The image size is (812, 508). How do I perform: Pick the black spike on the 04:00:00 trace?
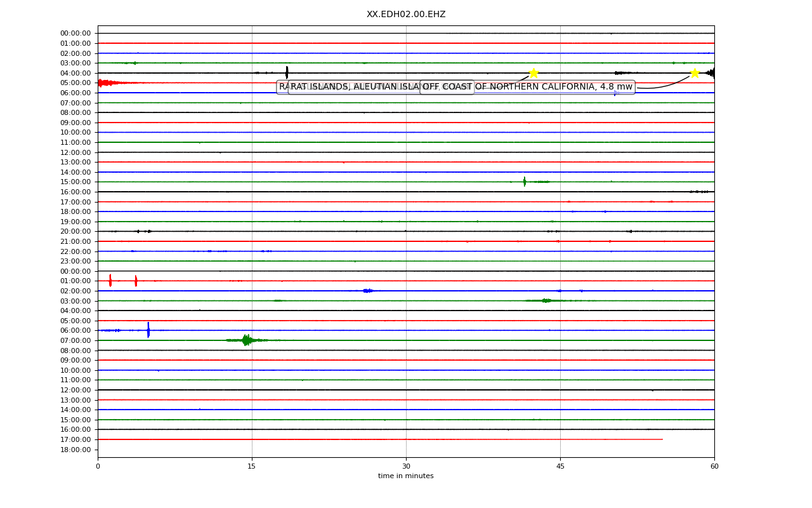coord(287,72)
